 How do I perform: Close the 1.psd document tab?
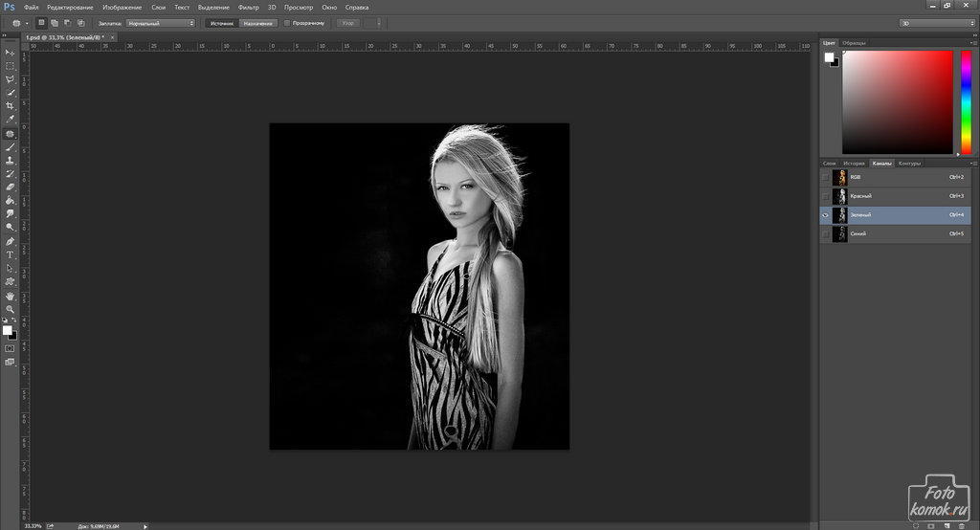pyautogui.click(x=112, y=37)
